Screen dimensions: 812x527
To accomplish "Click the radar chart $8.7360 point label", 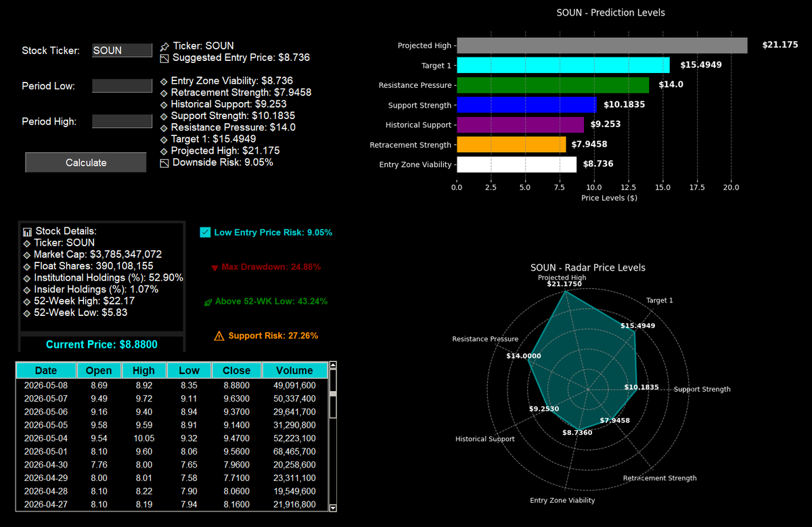I will pos(578,432).
